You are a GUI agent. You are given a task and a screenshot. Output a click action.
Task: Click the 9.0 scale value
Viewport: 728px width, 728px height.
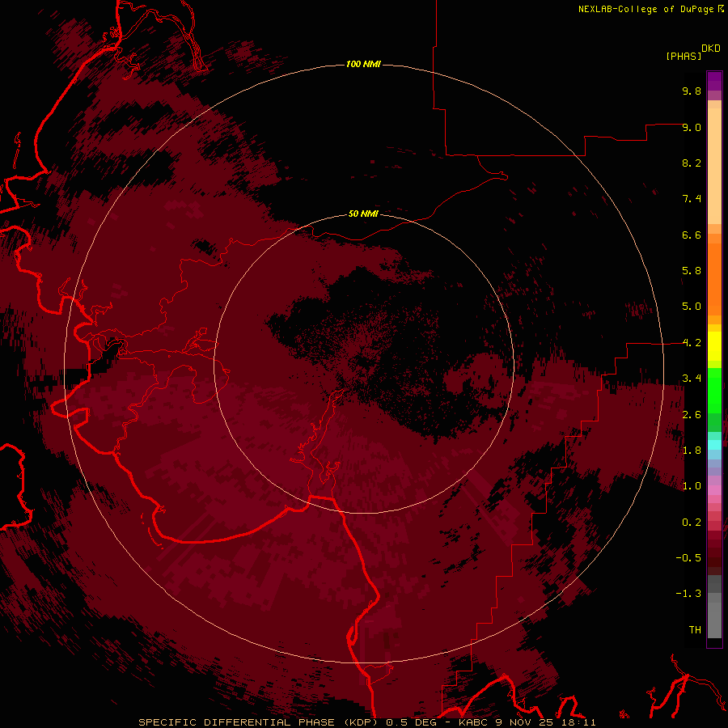692,127
